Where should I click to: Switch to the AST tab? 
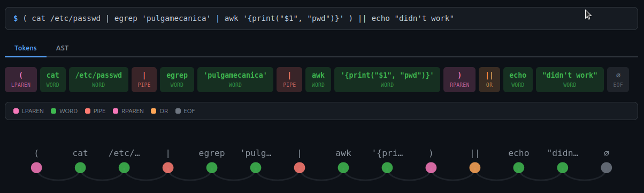pos(62,48)
